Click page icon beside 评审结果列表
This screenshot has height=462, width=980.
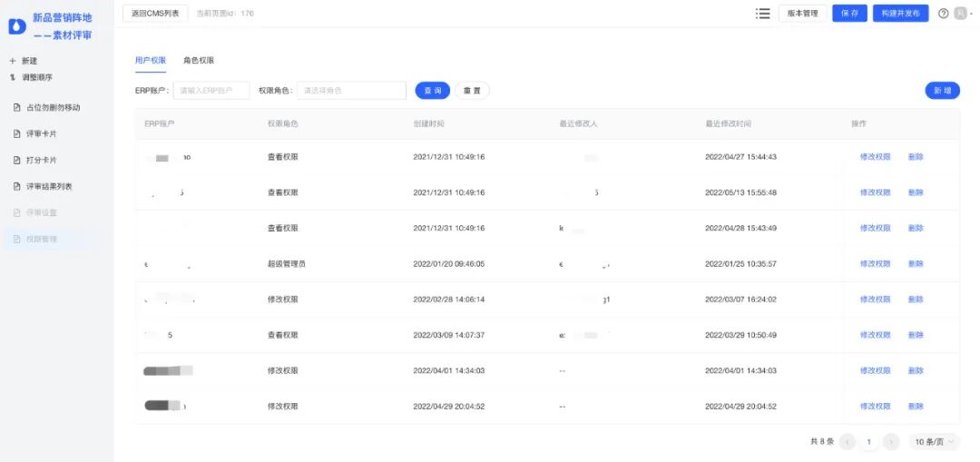pos(17,186)
